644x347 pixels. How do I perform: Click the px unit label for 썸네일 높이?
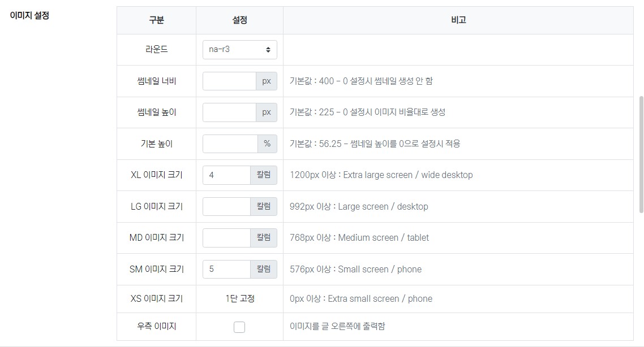click(267, 112)
